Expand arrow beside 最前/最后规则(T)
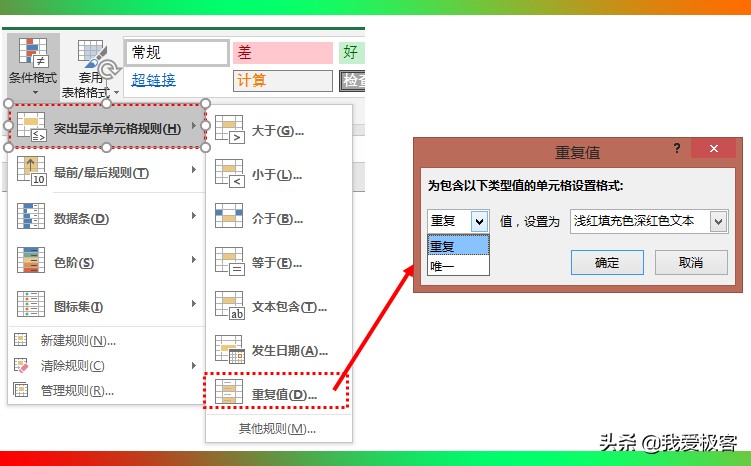This screenshot has width=751, height=466. pyautogui.click(x=193, y=170)
